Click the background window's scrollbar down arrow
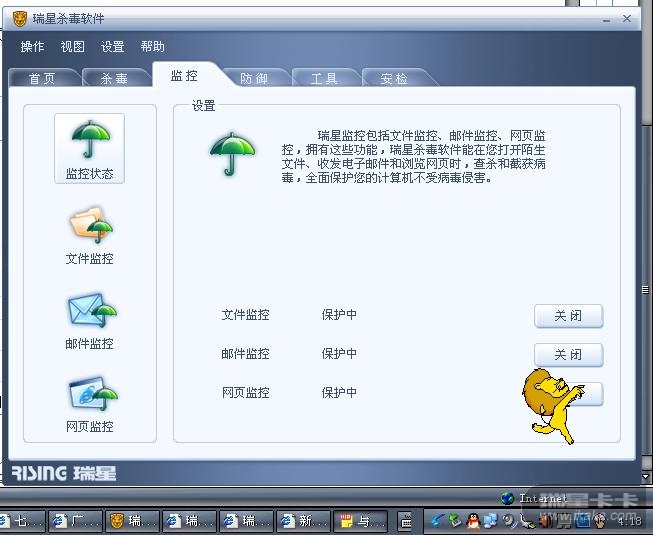 (646, 476)
